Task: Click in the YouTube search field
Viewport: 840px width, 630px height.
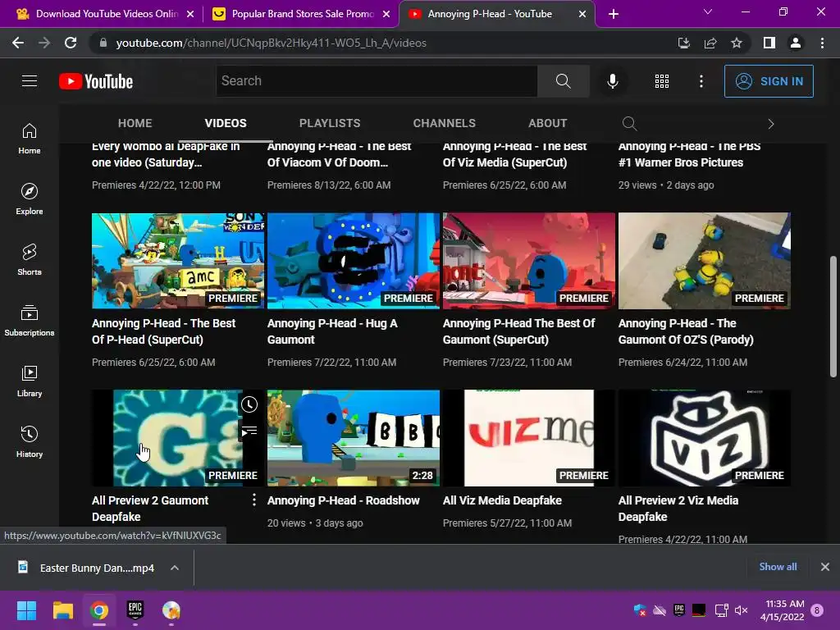Action: coord(377,81)
